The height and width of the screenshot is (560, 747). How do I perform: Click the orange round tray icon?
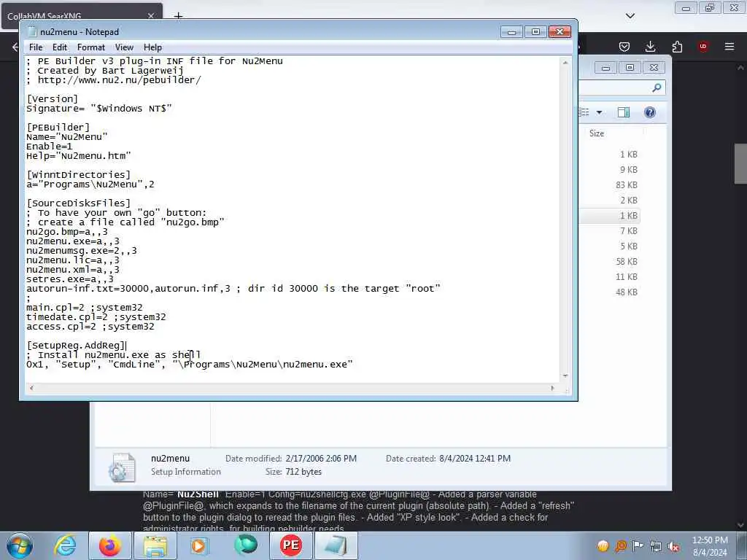click(603, 545)
